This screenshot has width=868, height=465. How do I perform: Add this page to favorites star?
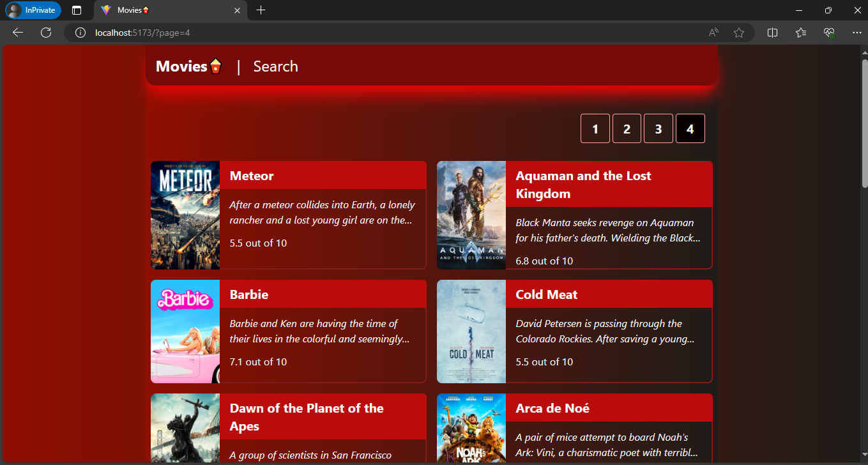[739, 33]
